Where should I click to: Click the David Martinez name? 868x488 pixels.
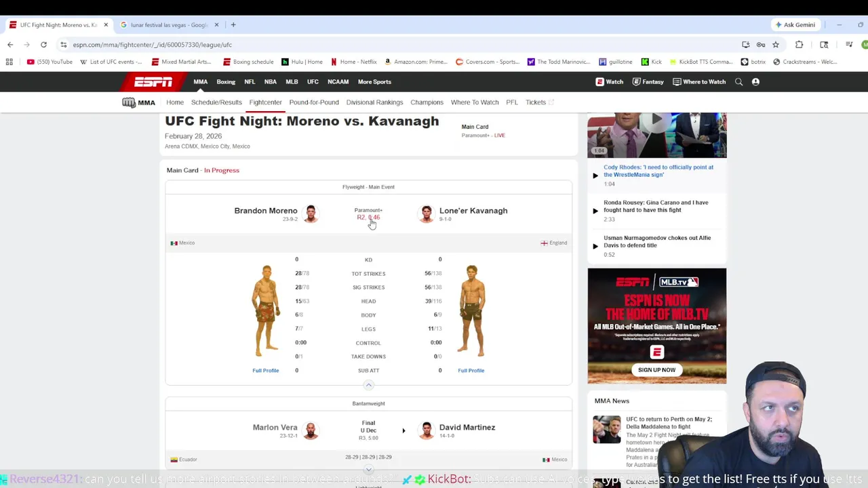467,428
